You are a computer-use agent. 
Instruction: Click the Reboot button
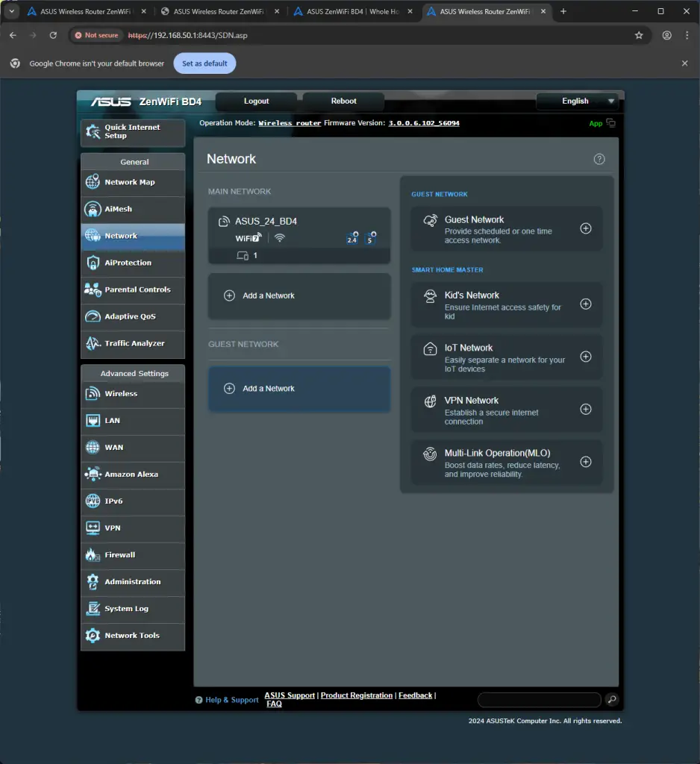pos(344,101)
